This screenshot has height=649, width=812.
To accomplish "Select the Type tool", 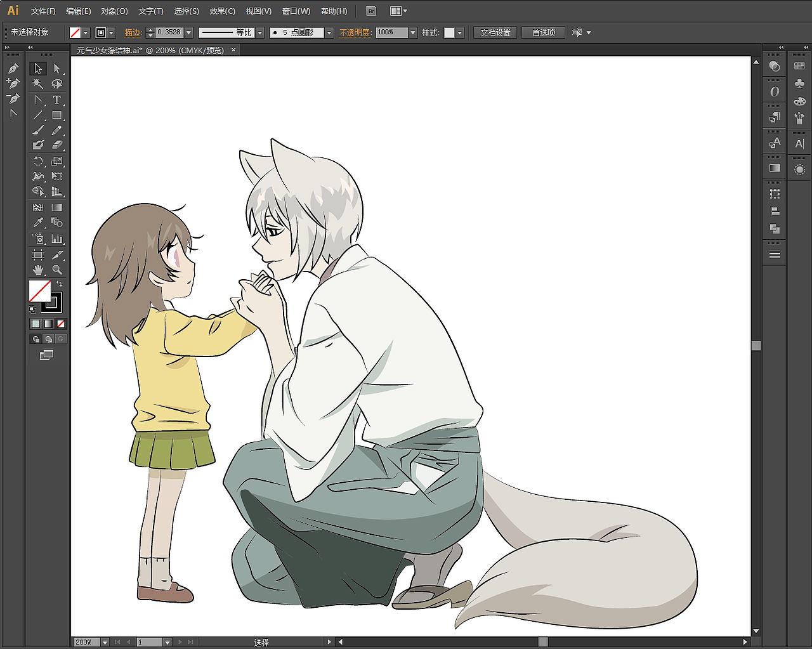I will 57,100.
